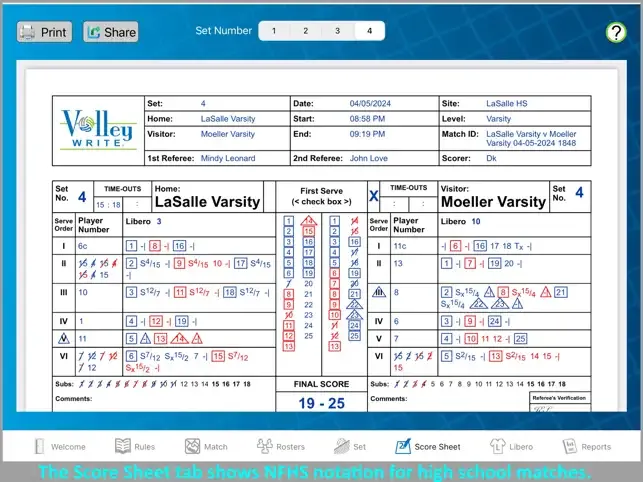643x482 pixels.
Task: Click the Share button
Action: (x=111, y=32)
